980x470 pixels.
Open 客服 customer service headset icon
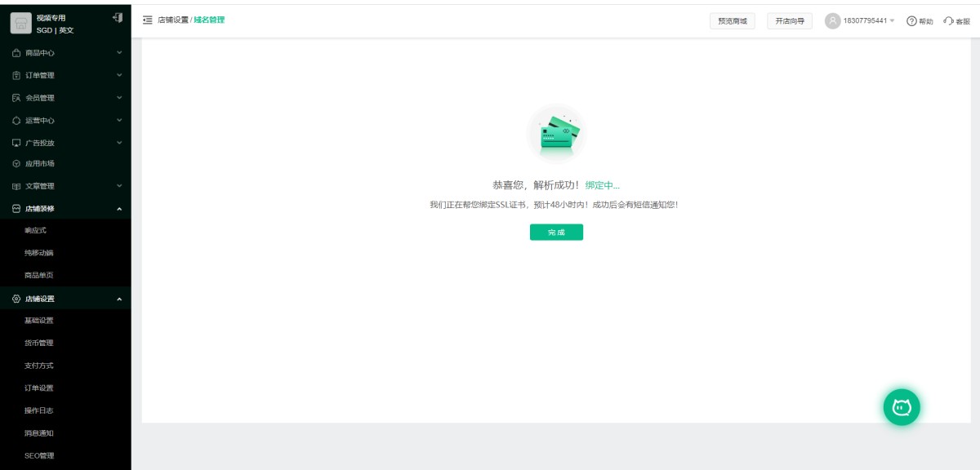click(x=948, y=21)
